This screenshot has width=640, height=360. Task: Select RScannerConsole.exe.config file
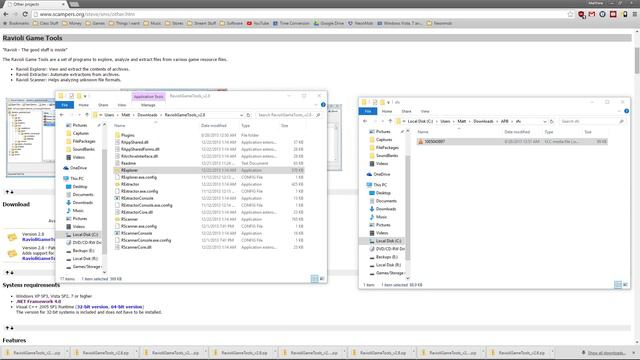(146, 240)
